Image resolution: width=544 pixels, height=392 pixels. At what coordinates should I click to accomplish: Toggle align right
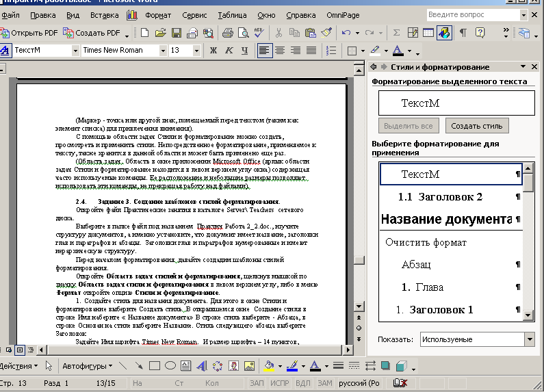296,51
